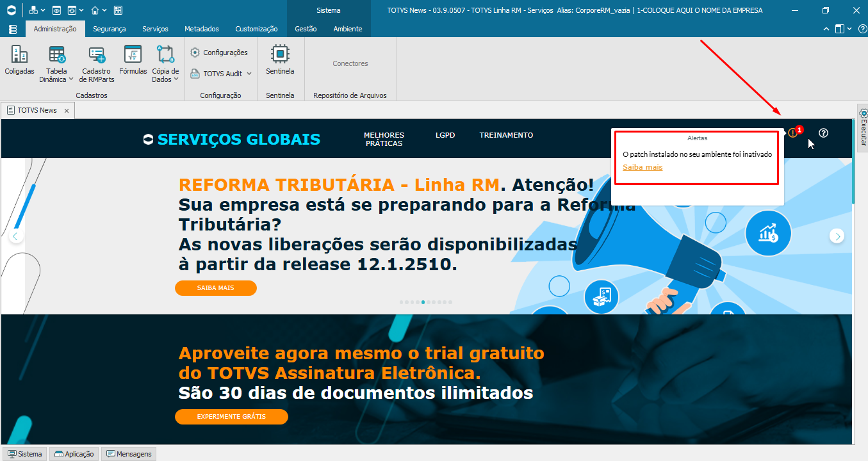
Task: Click the REFORMA TRIBUTÁRIA - Linha RM headline
Action: pyautogui.click(x=339, y=185)
